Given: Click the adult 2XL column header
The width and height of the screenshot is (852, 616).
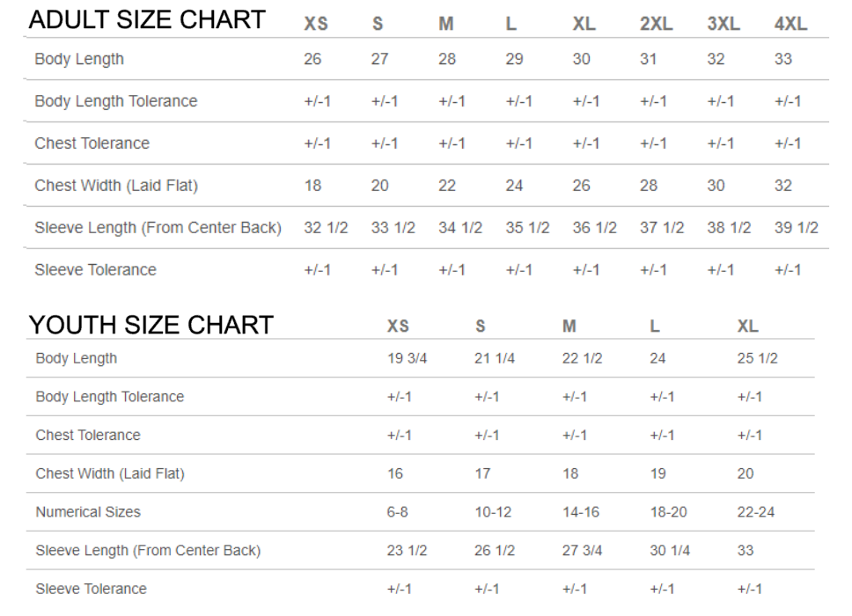Looking at the screenshot, I should coord(656,24).
